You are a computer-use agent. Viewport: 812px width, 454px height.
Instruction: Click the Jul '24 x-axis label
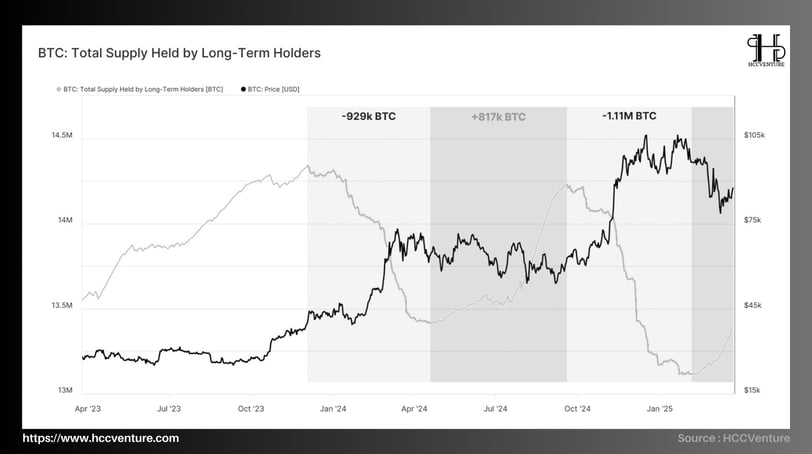coord(496,409)
